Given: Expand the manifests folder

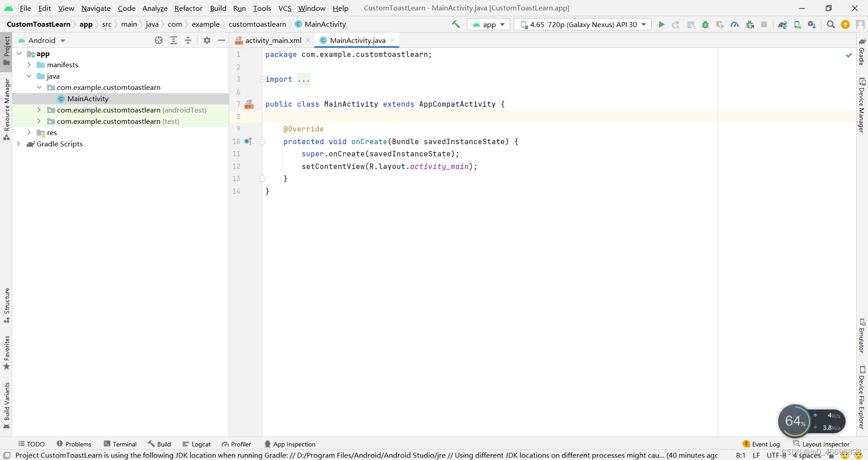Looking at the screenshot, I should pos(29,65).
